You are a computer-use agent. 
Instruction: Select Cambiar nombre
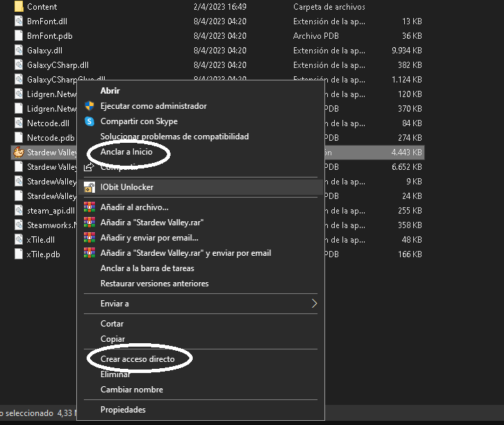(132, 390)
